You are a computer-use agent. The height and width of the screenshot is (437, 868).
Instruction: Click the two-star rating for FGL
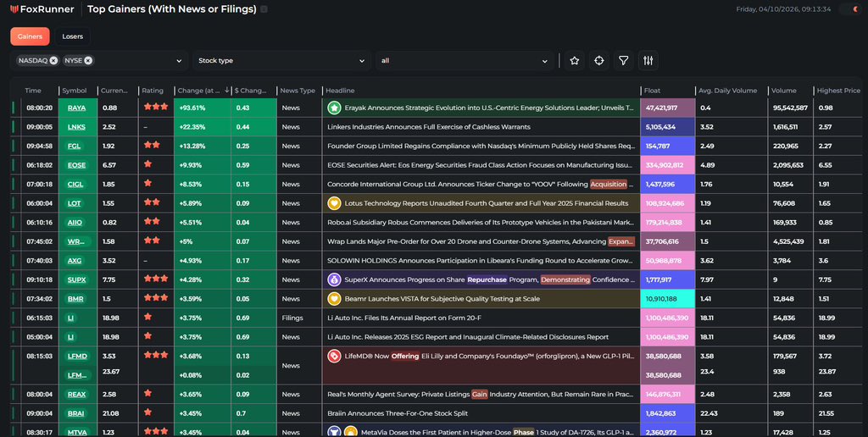[x=152, y=145]
